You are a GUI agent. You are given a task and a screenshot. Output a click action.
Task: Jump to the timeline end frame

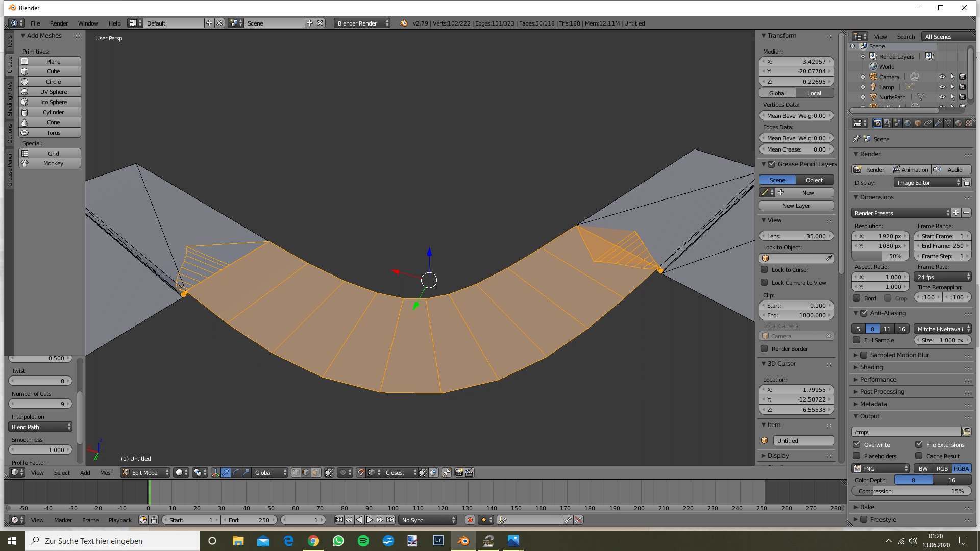point(390,520)
